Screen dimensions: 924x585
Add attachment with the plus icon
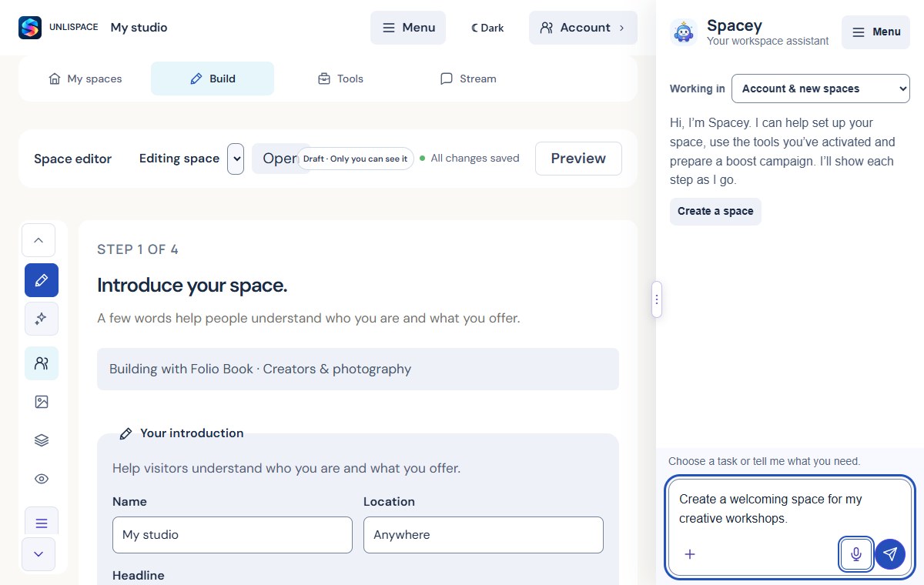tap(690, 554)
